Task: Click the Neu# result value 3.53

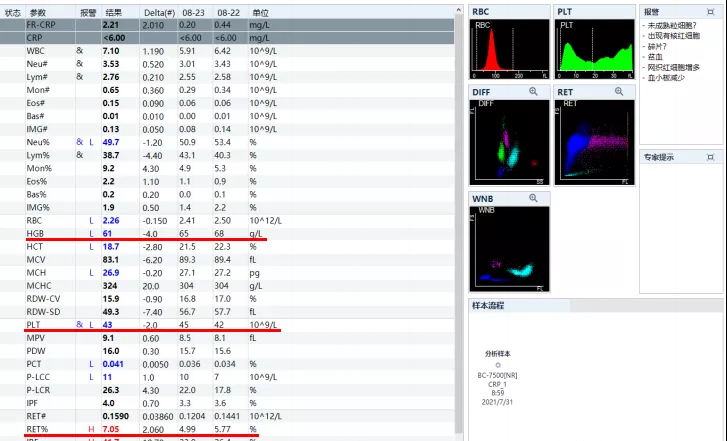Action: 111,64
